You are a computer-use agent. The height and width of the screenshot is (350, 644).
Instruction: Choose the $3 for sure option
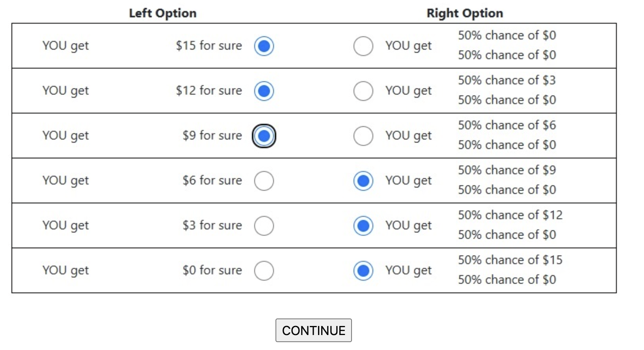click(x=264, y=226)
